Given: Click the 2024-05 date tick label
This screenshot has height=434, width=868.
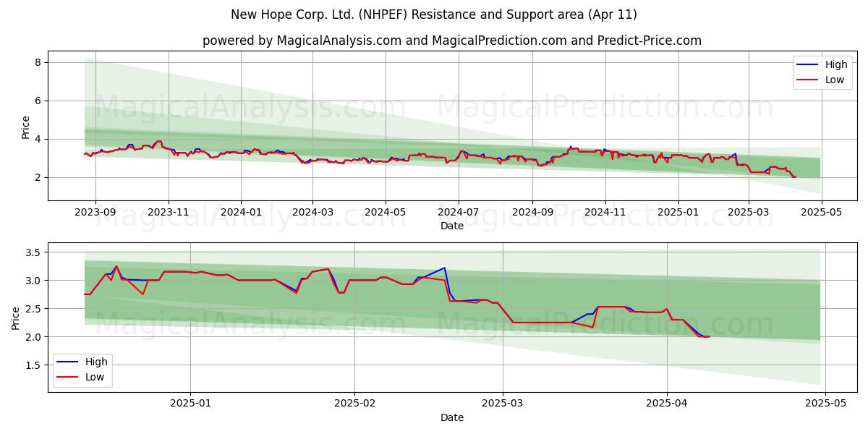Looking at the screenshot, I should pyautogui.click(x=385, y=213).
